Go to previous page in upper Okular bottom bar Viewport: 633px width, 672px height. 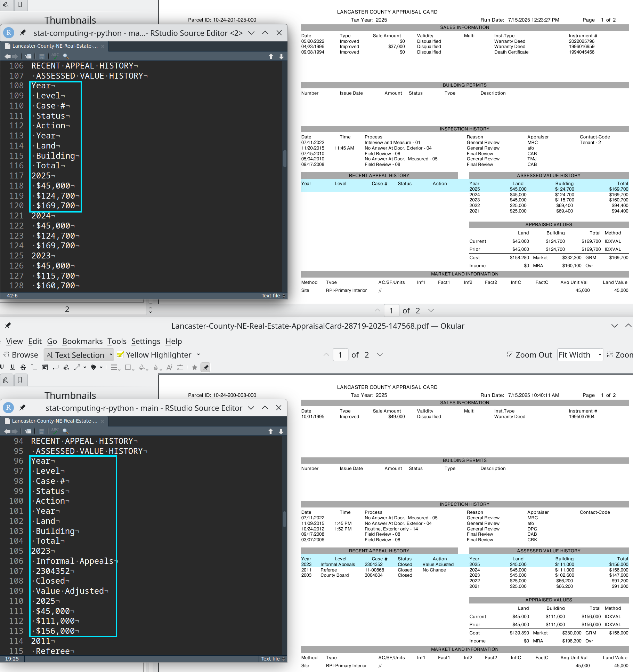coord(377,310)
